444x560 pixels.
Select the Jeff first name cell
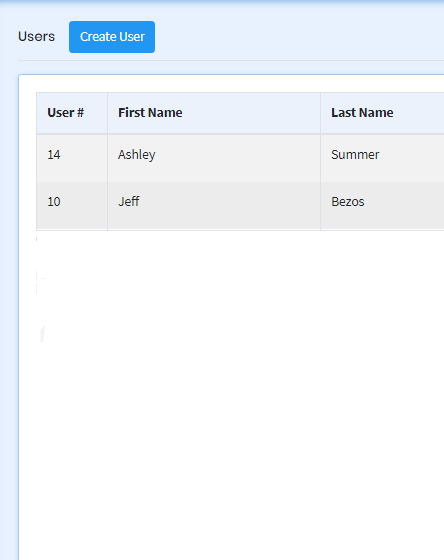pos(214,205)
